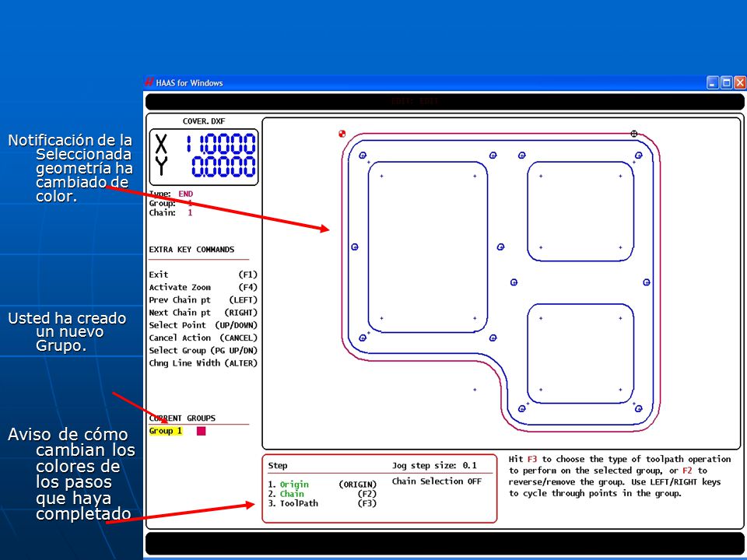Select the Group 1 color swatch
This screenshot has height=560, width=747.
(201, 431)
